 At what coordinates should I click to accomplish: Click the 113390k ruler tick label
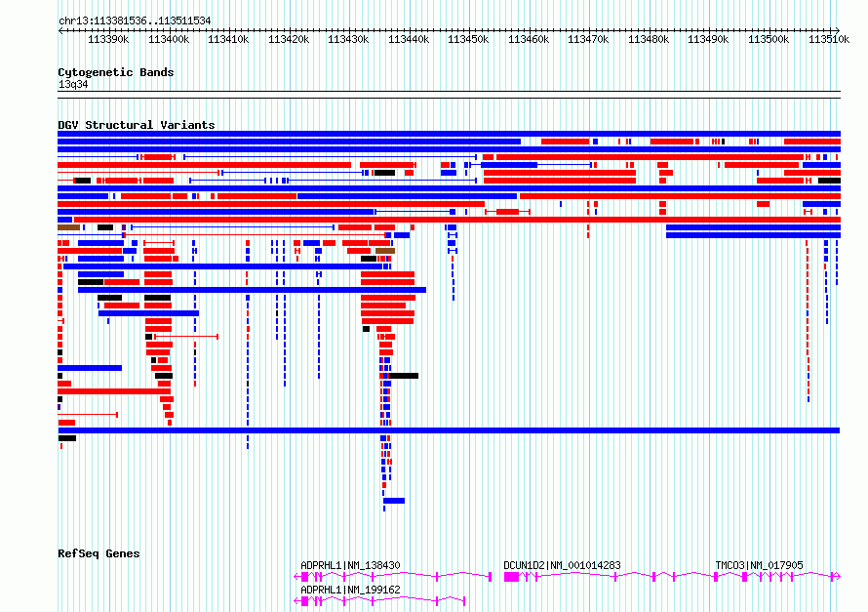(108, 39)
